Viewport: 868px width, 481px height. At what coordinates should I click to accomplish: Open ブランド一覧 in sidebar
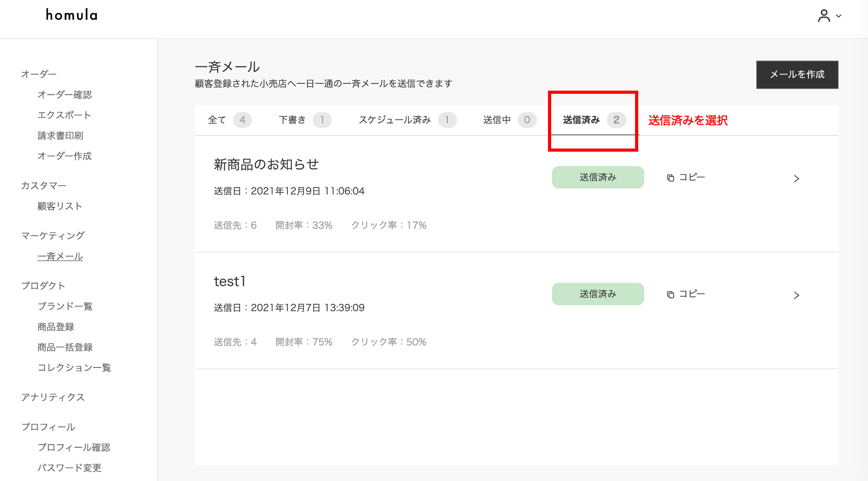click(x=65, y=306)
